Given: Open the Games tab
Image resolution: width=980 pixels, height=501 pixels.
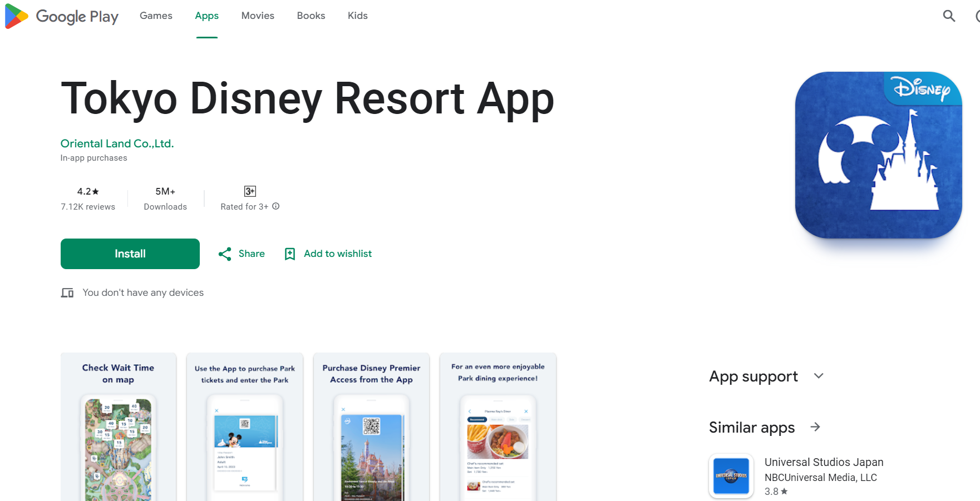Looking at the screenshot, I should tap(156, 16).
